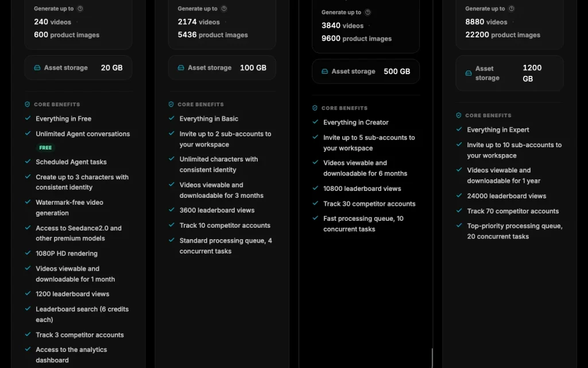Click 'Access to the analytics dashboard' line
Screen dimensions: 588x368
(71, 355)
